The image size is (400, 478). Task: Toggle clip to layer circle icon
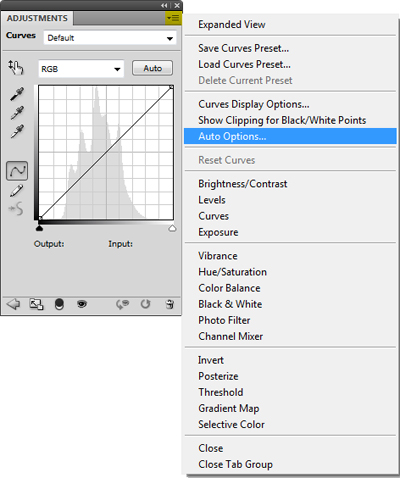pyautogui.click(x=59, y=304)
